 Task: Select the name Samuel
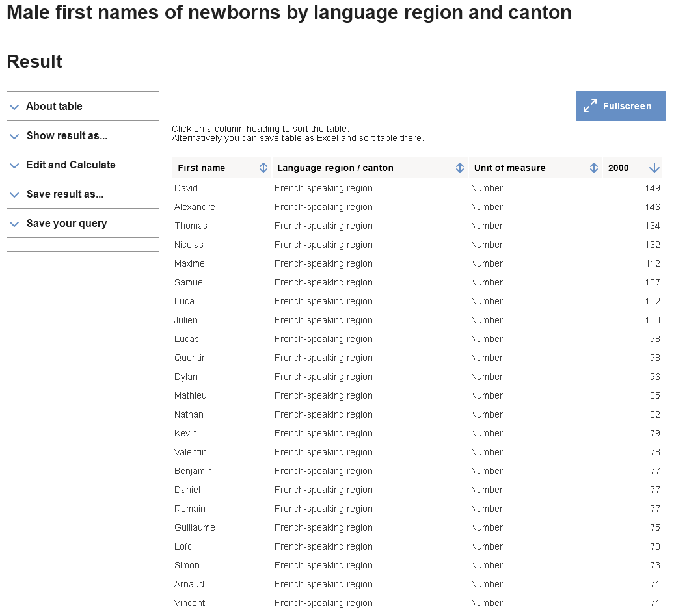(x=189, y=282)
